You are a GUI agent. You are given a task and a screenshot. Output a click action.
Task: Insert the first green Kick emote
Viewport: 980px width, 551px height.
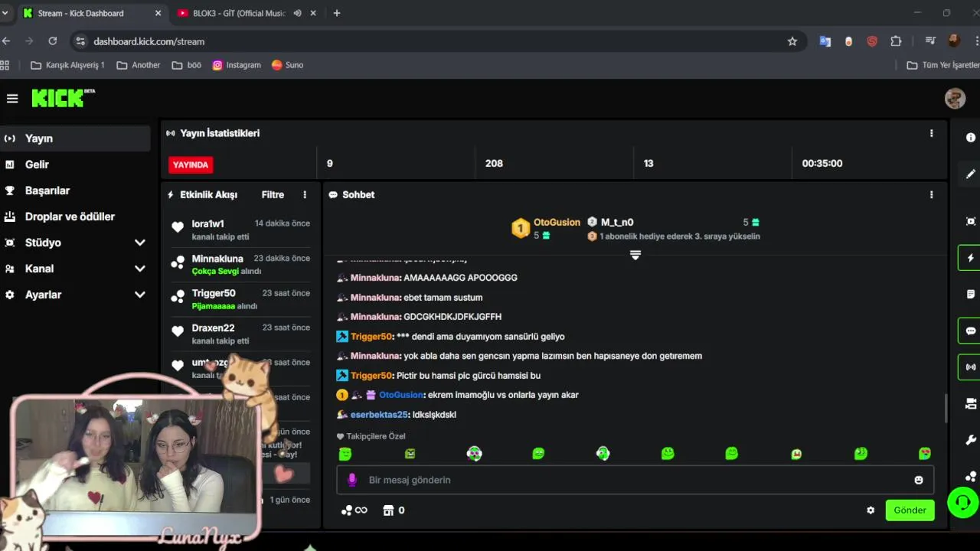tap(345, 454)
